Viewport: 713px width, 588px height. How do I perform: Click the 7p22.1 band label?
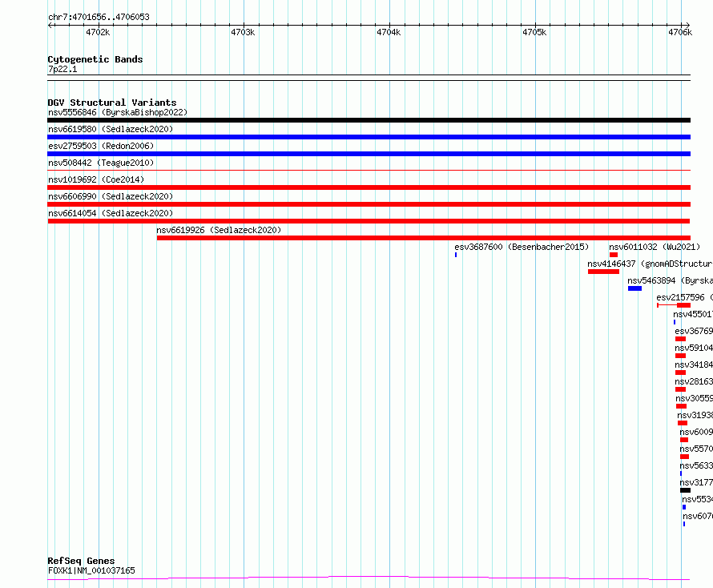pos(62,69)
